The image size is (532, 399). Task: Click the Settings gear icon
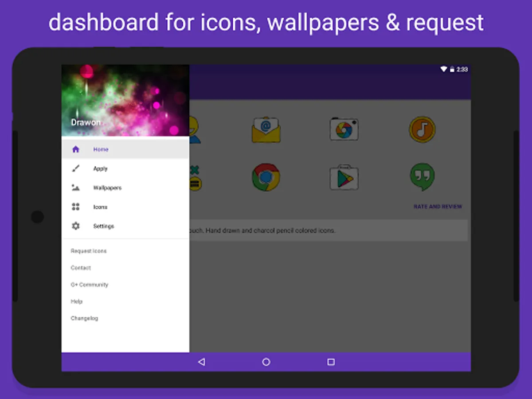tap(76, 226)
